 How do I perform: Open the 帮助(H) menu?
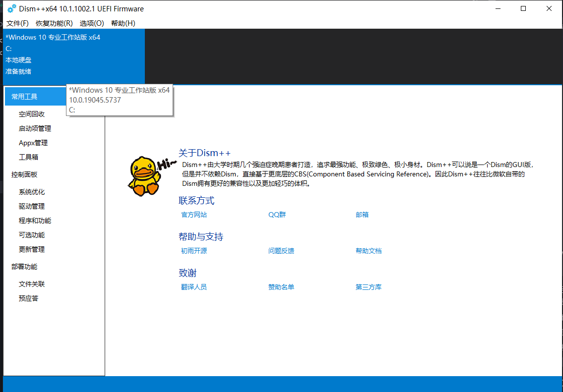click(123, 23)
